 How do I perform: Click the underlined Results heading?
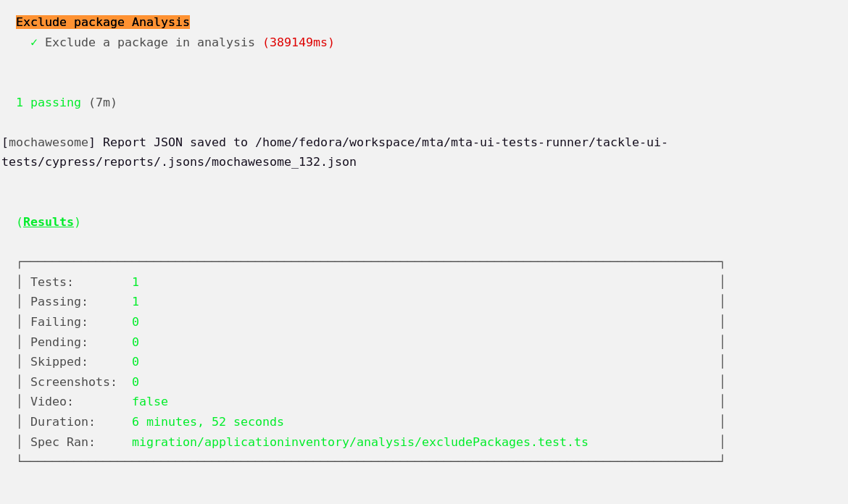coord(49,222)
